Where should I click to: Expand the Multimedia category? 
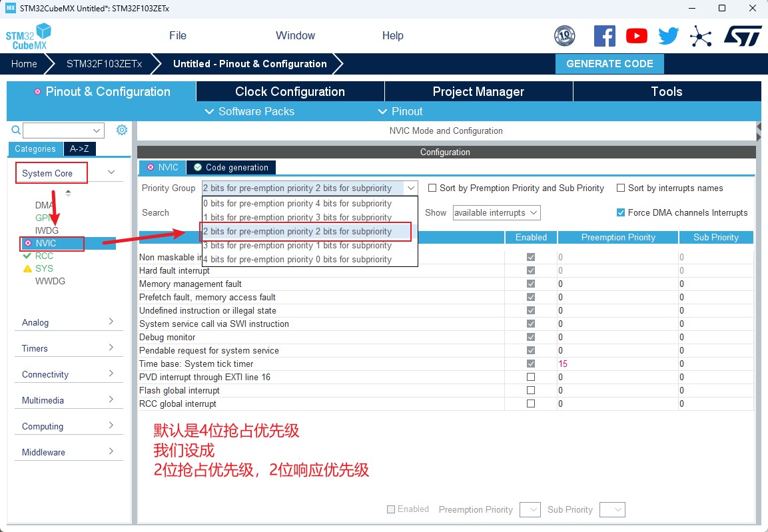pyautogui.click(x=111, y=399)
